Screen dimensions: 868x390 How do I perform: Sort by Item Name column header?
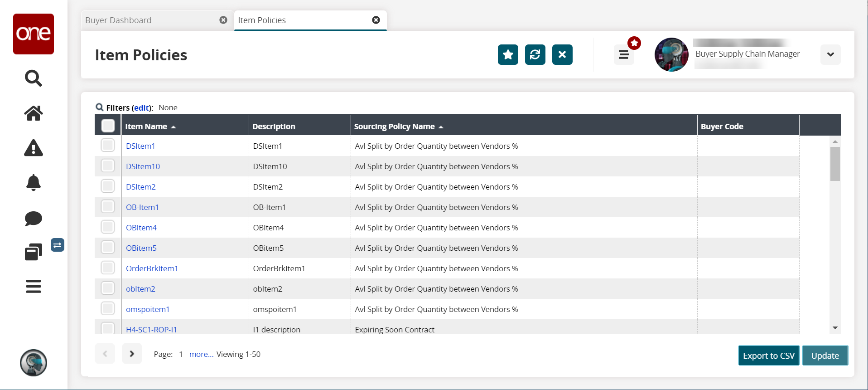(x=146, y=127)
